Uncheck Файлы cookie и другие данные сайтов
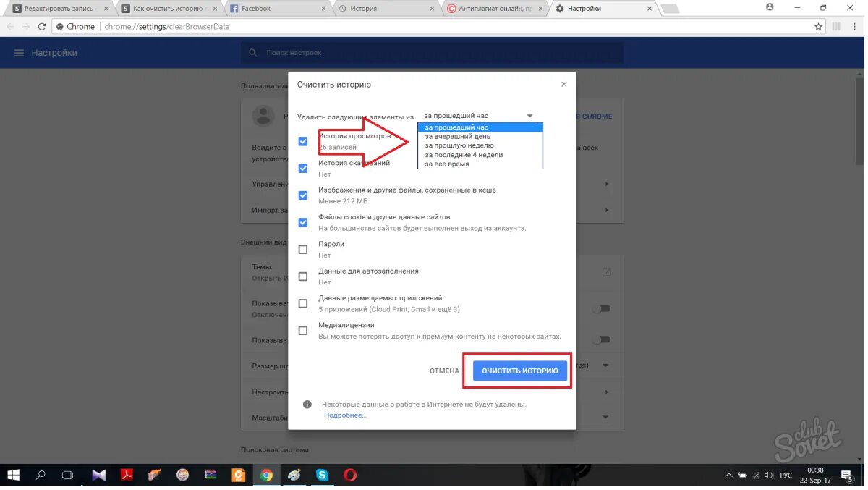Screen dimensions: 868x490 [x=303, y=222]
